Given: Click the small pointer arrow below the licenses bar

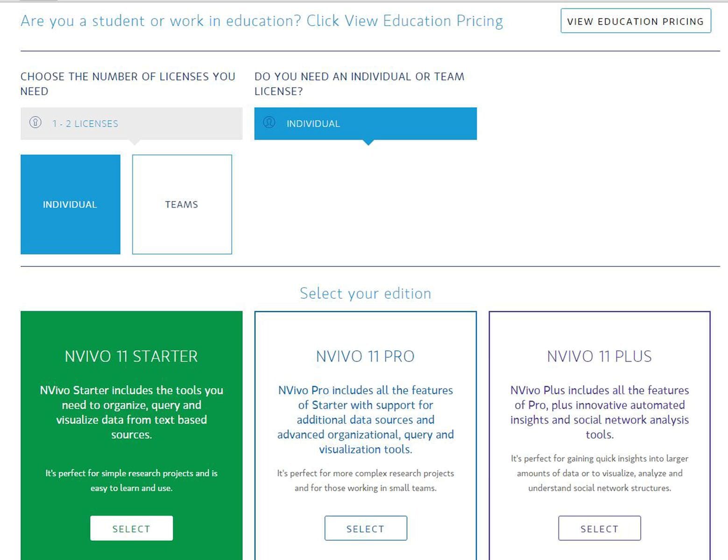Looking at the screenshot, I should 134,142.
